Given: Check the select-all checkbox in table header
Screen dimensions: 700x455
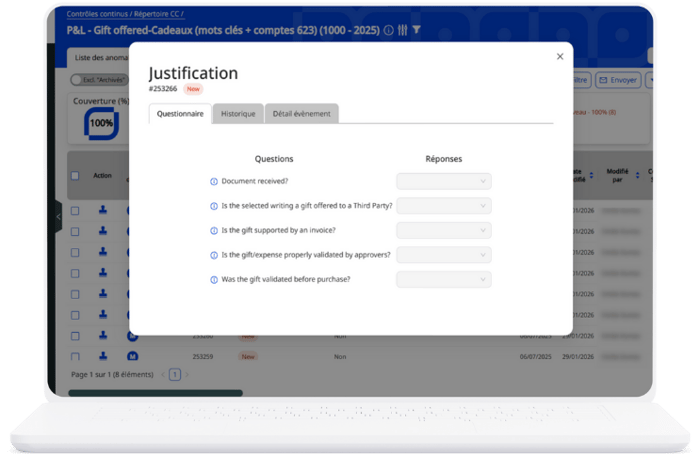Looking at the screenshot, I should pyautogui.click(x=75, y=176).
